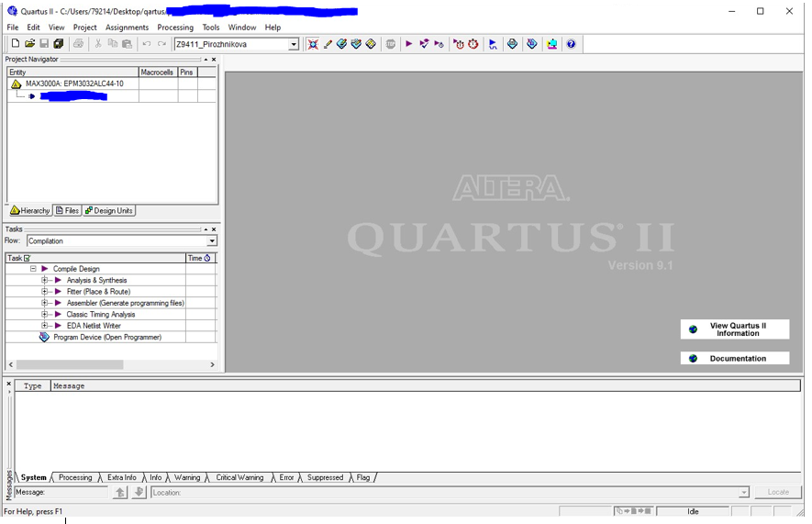Screen dimensions: 812x524
Task: Undo with the curved left arrow icon
Action: tap(147, 44)
